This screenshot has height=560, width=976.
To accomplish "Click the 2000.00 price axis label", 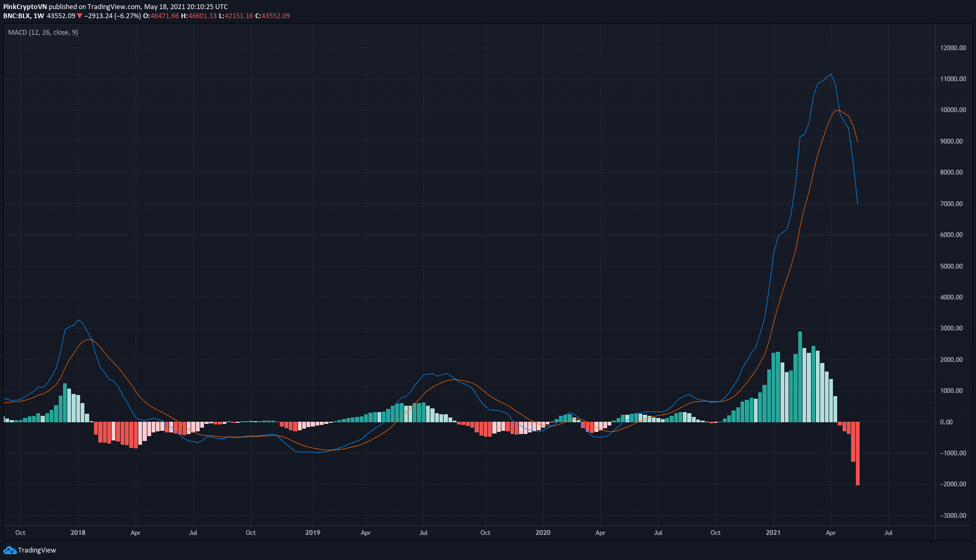I will [951, 360].
